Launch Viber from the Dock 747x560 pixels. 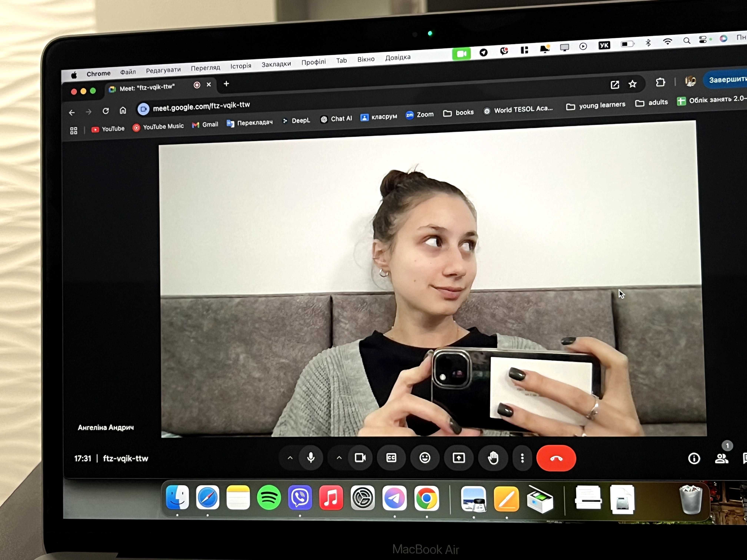[300, 498]
